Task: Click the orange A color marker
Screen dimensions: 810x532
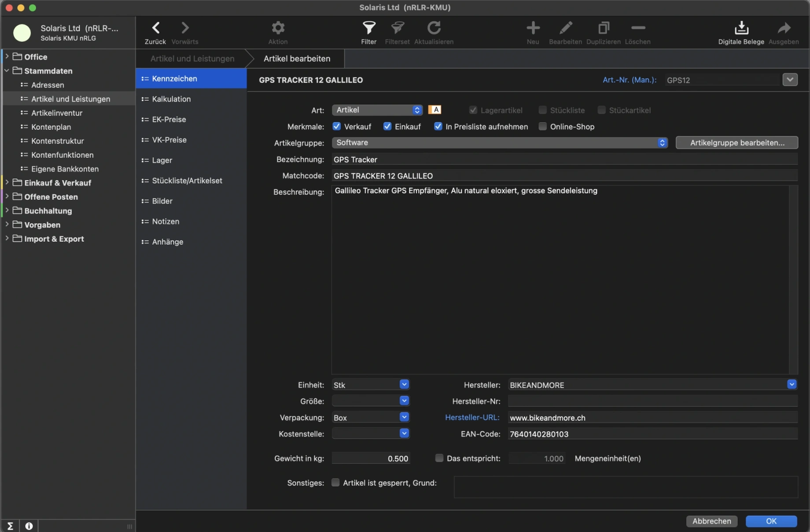Action: (x=434, y=110)
